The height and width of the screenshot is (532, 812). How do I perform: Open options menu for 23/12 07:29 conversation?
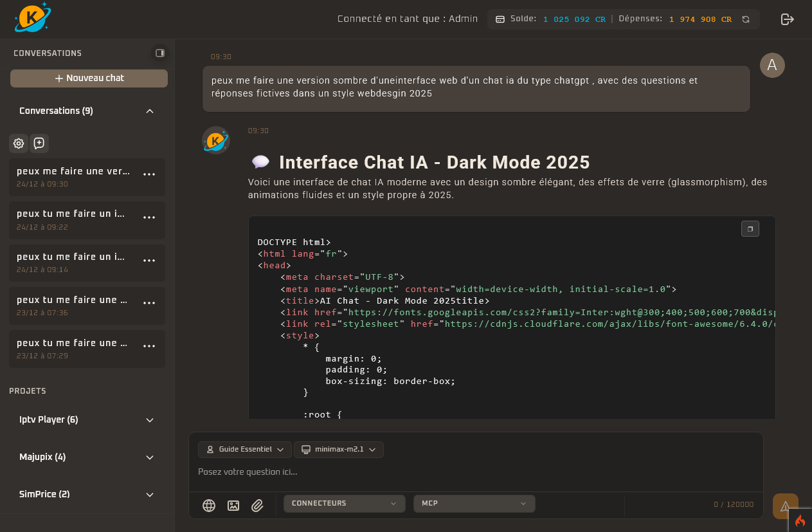click(149, 346)
